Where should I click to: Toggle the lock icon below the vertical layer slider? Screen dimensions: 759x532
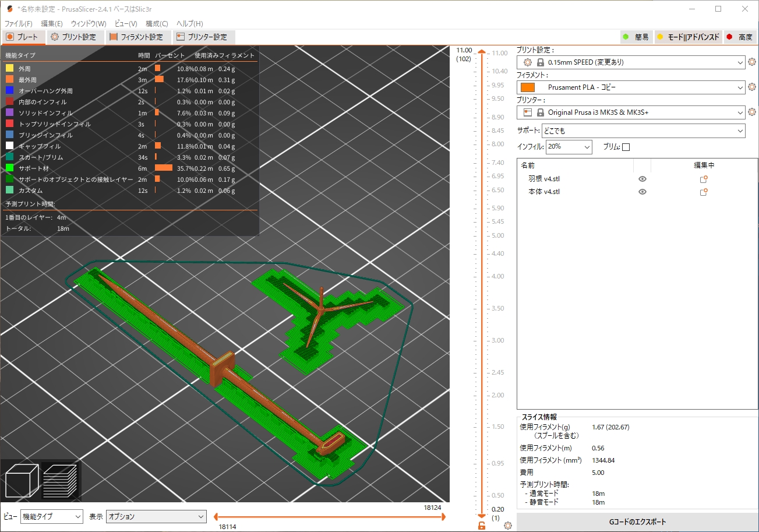click(482, 526)
